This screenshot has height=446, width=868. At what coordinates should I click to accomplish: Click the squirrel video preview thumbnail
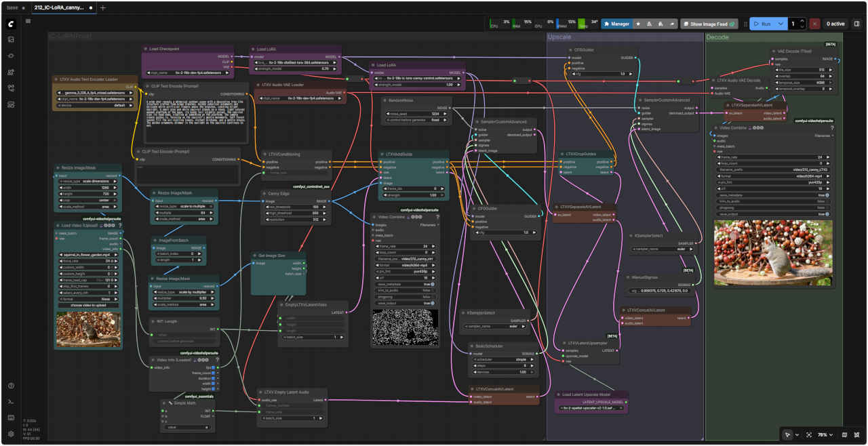773,252
